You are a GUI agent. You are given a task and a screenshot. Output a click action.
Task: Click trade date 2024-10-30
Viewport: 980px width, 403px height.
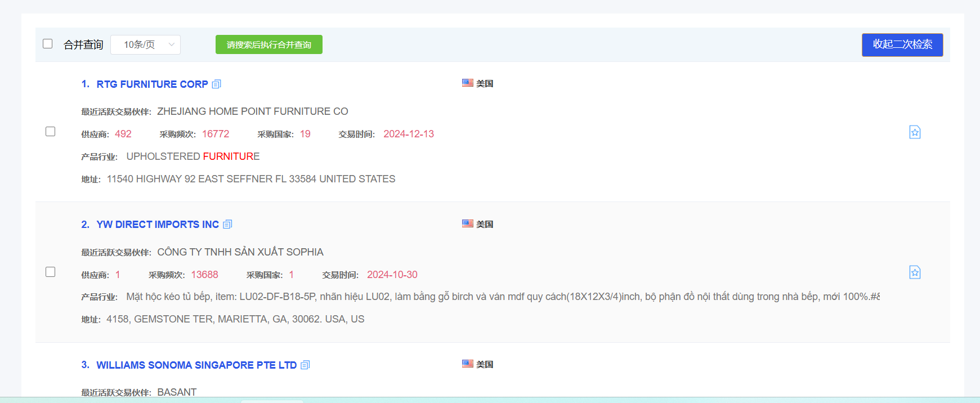click(392, 275)
